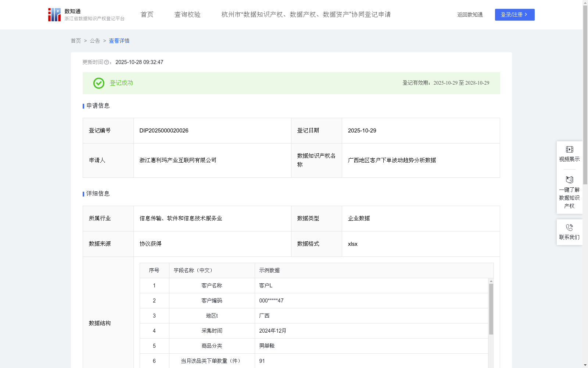Click the 登录/注册 button

514,15
